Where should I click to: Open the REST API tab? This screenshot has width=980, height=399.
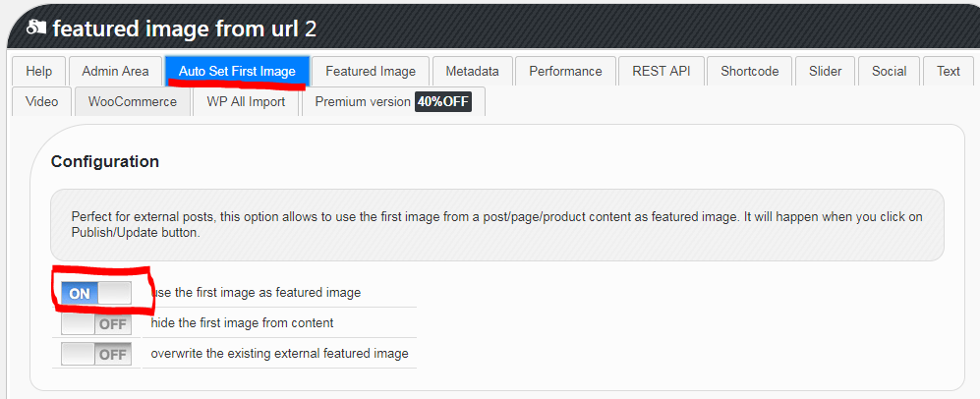pos(662,71)
